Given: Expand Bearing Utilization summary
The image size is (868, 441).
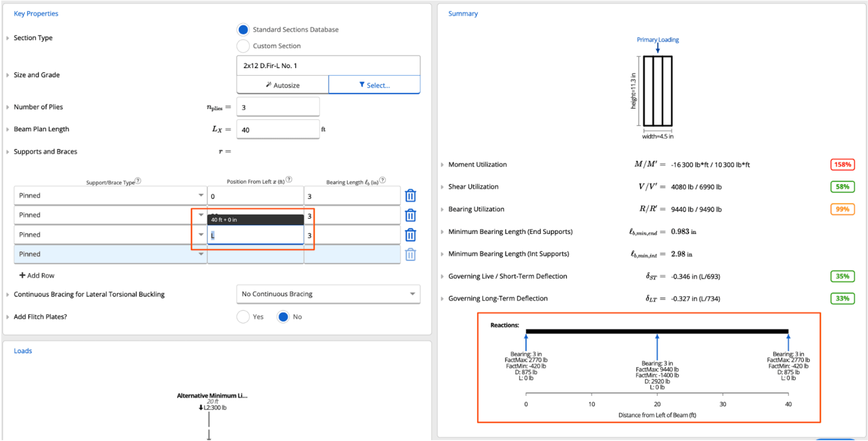Looking at the screenshot, I should click(442, 209).
